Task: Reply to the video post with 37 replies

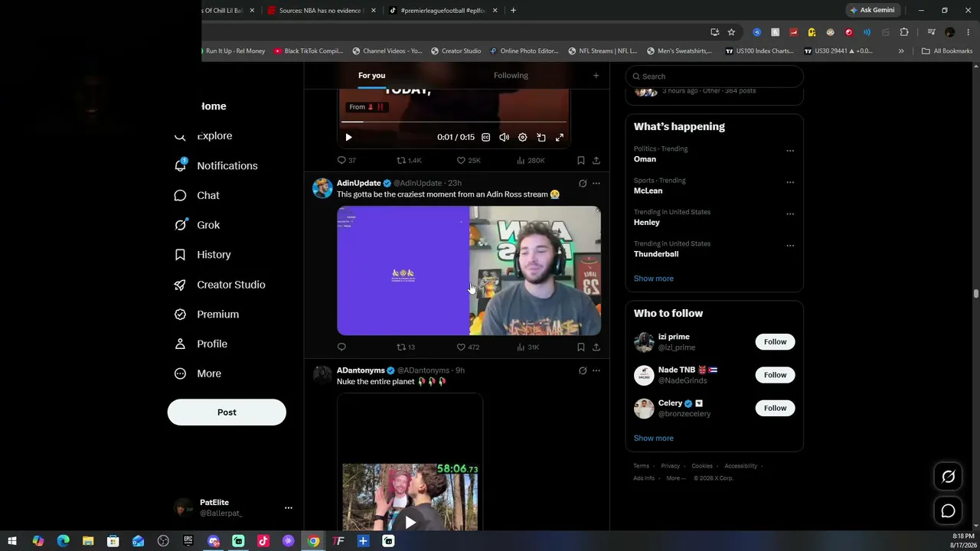Action: [347, 160]
